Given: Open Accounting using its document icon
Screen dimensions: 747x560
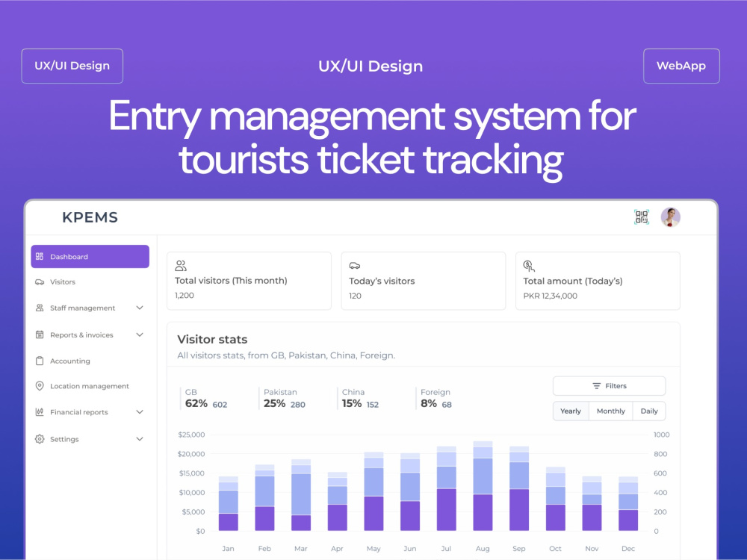Looking at the screenshot, I should pyautogui.click(x=39, y=361).
